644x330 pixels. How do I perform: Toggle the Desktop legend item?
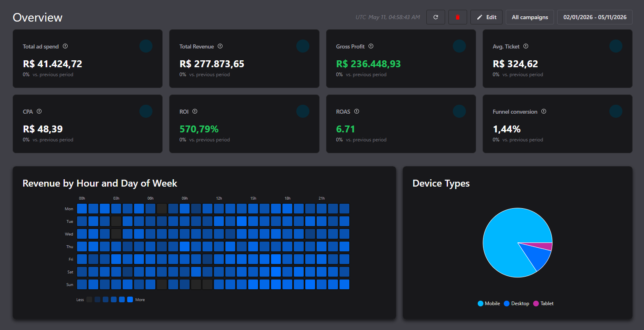coord(516,304)
